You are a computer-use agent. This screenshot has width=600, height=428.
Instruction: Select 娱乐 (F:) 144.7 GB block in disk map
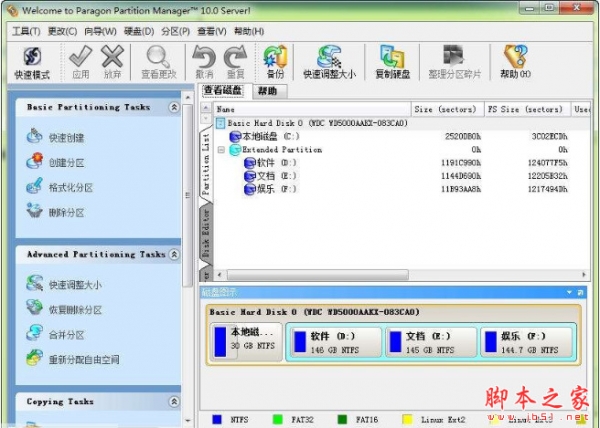pyautogui.click(x=526, y=342)
